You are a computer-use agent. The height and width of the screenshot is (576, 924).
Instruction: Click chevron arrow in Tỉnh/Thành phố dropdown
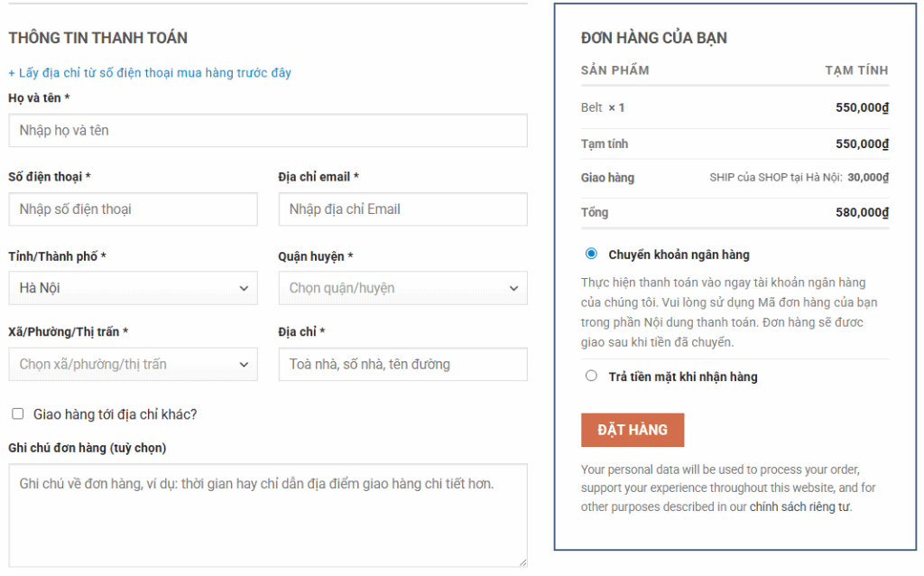[244, 289]
